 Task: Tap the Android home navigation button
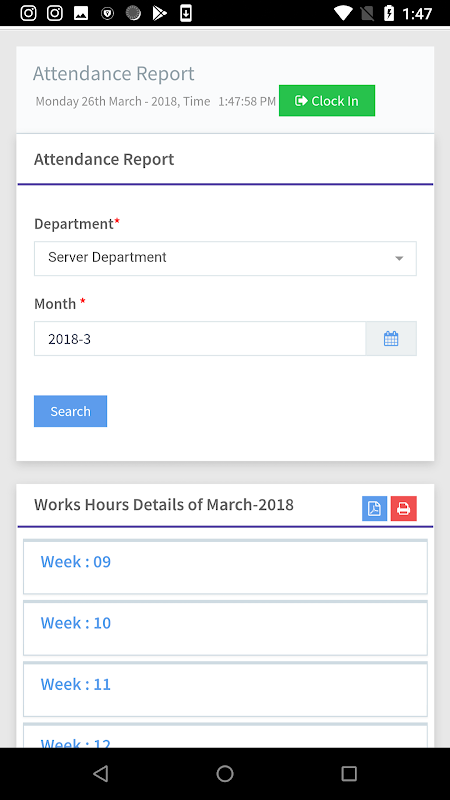225,773
